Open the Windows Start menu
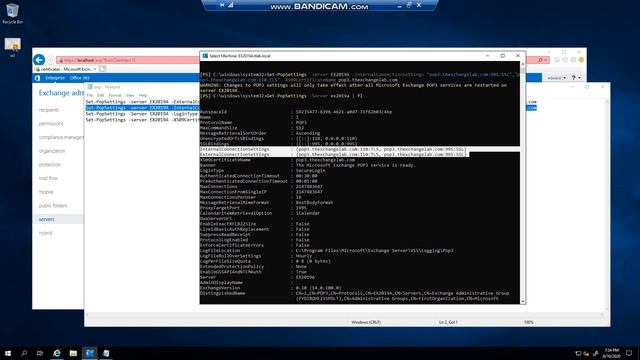Viewport: 640px width, 360px height. pyautogui.click(x=8, y=353)
